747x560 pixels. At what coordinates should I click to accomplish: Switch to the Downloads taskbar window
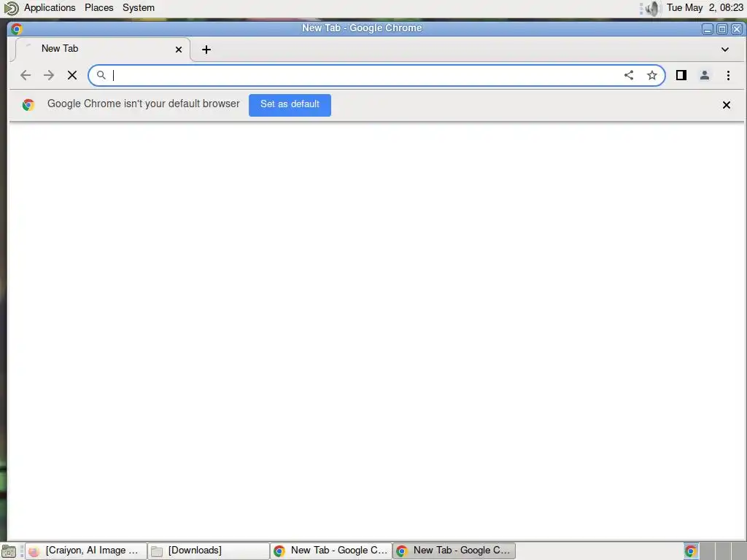208,551
